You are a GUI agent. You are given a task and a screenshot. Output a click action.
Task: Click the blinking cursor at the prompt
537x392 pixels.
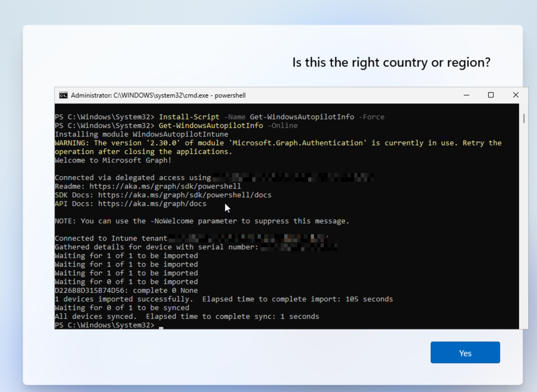(x=161, y=327)
